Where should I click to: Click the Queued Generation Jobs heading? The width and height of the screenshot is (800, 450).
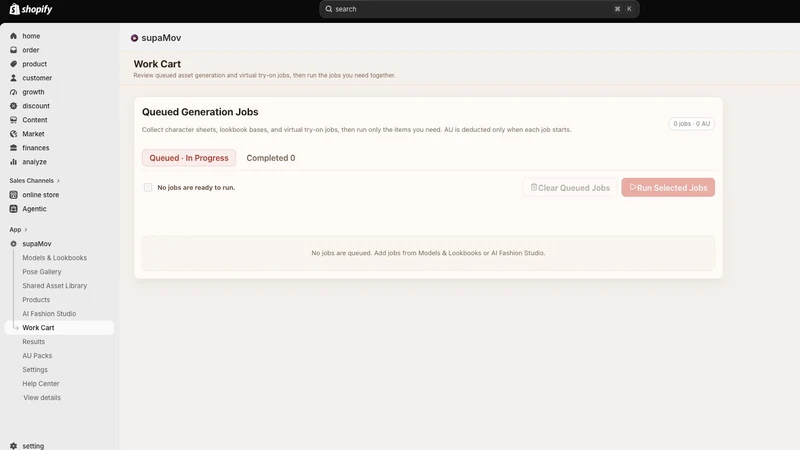click(x=200, y=112)
